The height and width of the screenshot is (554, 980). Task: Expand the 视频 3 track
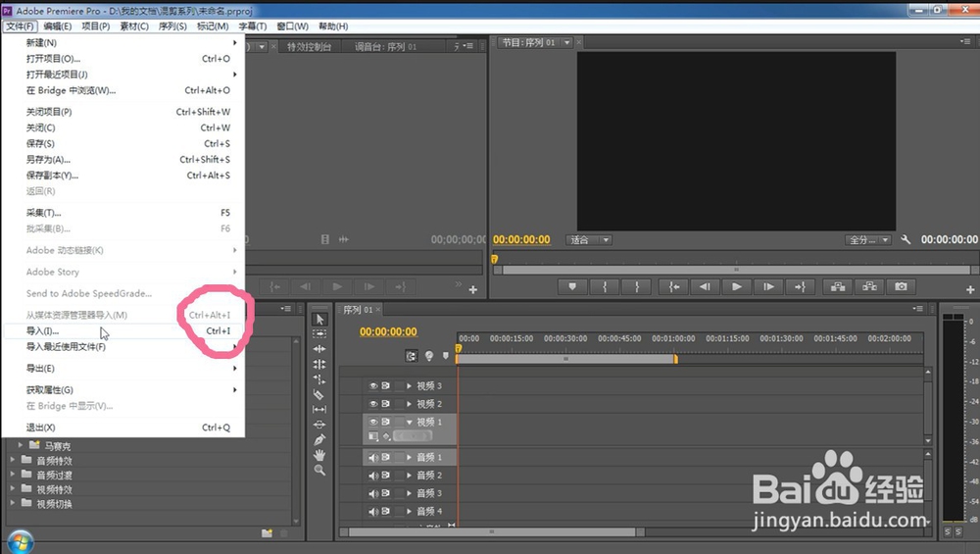tap(410, 385)
